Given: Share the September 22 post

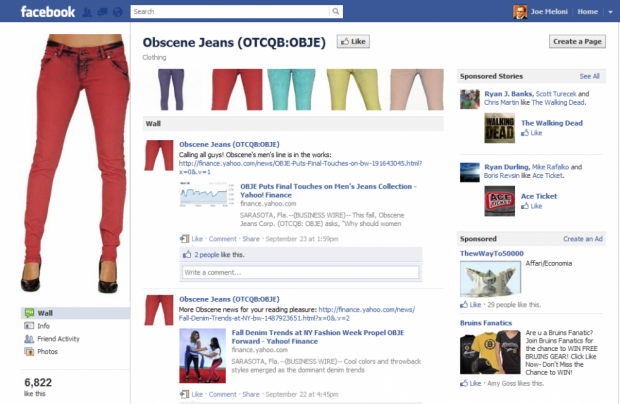Looking at the screenshot, I should point(251,394).
